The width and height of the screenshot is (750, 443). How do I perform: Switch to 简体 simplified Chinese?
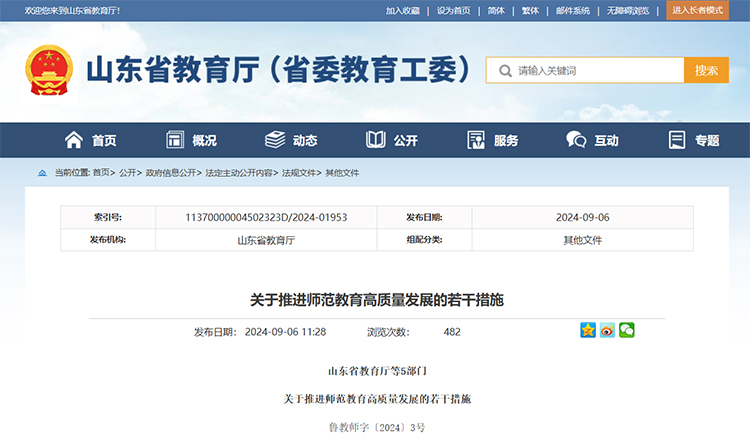pos(496,10)
